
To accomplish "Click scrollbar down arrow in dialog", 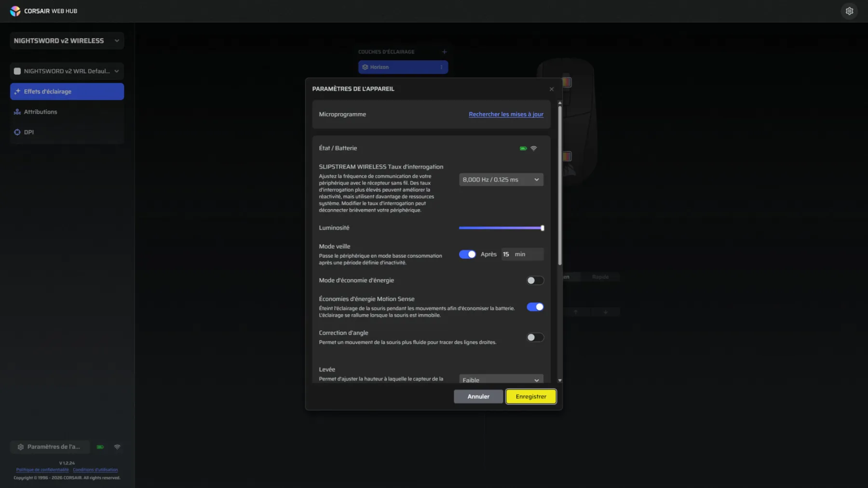I will tap(559, 381).
